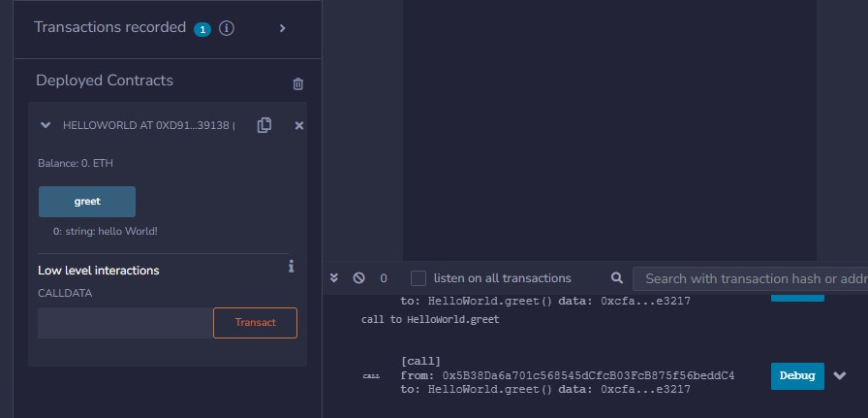The width and height of the screenshot is (868, 418).
Task: Click the Transactions recorded info icon
Action: click(227, 28)
